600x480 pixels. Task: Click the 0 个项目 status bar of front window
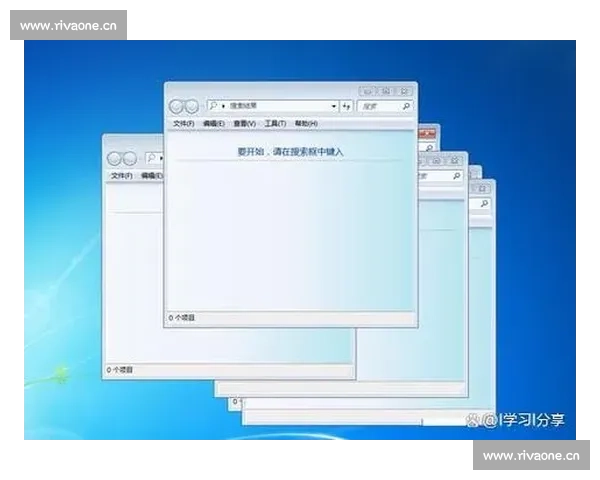[x=183, y=318]
